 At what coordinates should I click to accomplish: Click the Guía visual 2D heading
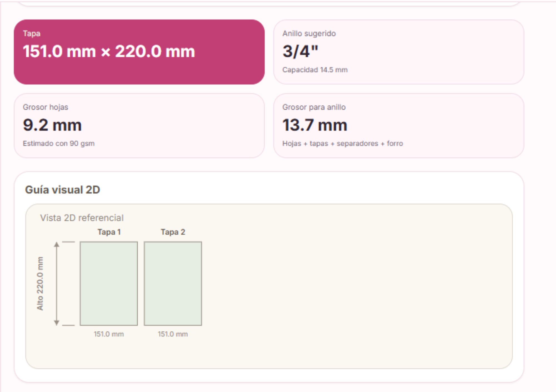[x=63, y=190]
